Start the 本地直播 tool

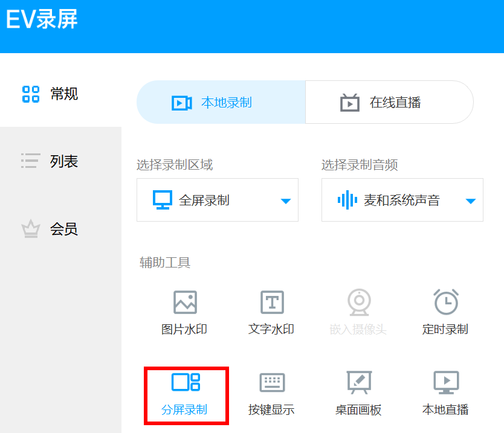pos(445,394)
